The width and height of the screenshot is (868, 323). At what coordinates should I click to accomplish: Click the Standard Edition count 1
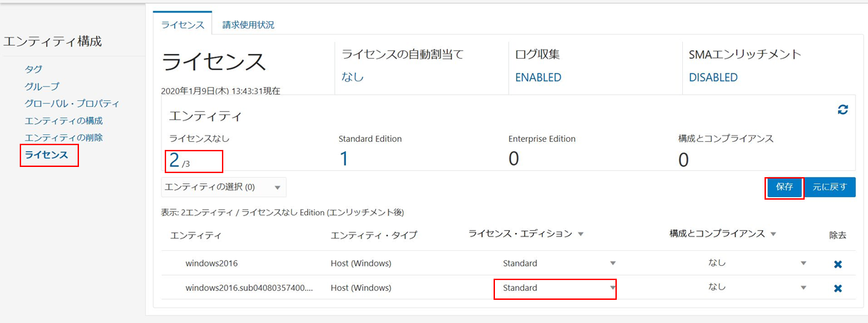344,159
